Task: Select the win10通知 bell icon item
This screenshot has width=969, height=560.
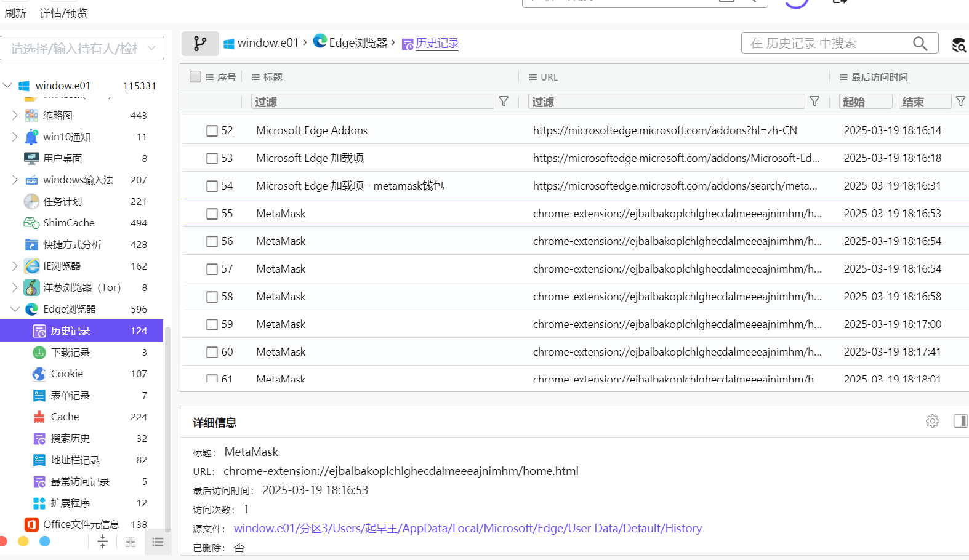Action: [31, 137]
